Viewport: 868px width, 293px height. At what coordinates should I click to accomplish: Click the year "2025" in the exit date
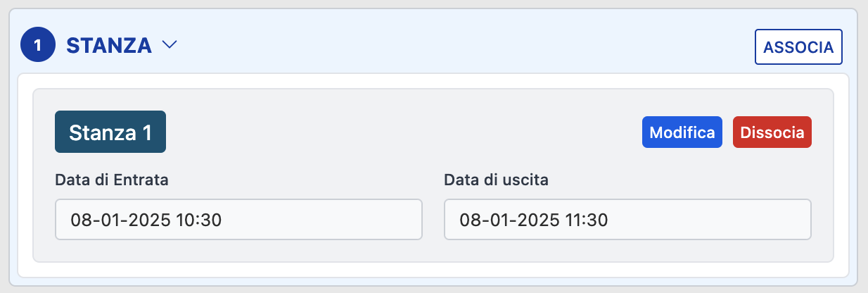point(540,220)
